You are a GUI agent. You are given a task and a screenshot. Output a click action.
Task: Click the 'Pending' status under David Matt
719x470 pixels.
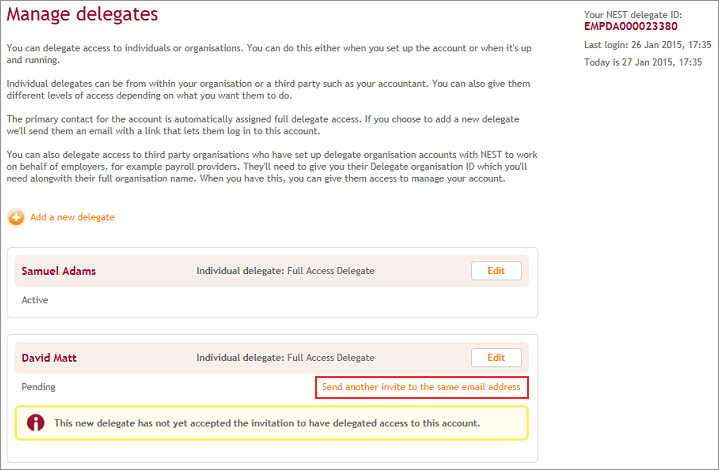click(39, 387)
